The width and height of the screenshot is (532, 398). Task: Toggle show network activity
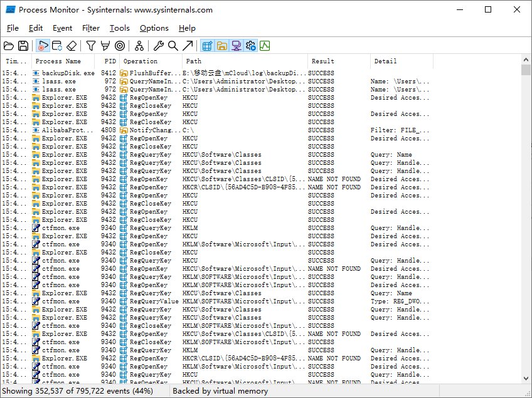point(236,46)
